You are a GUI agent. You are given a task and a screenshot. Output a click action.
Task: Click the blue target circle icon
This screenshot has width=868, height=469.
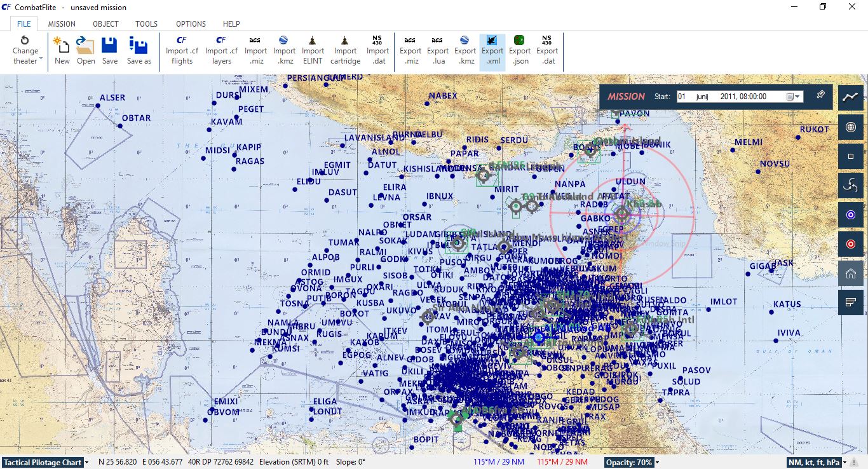click(850, 215)
